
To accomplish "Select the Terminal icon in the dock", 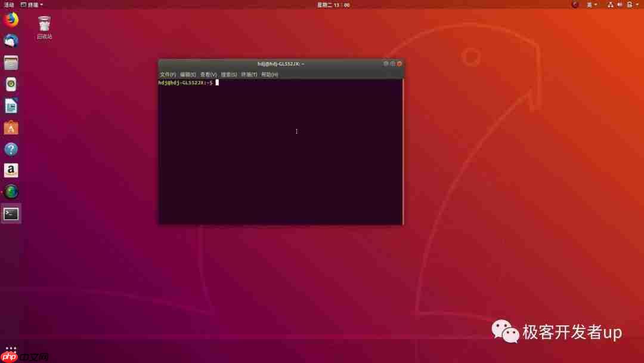I will pyautogui.click(x=11, y=213).
